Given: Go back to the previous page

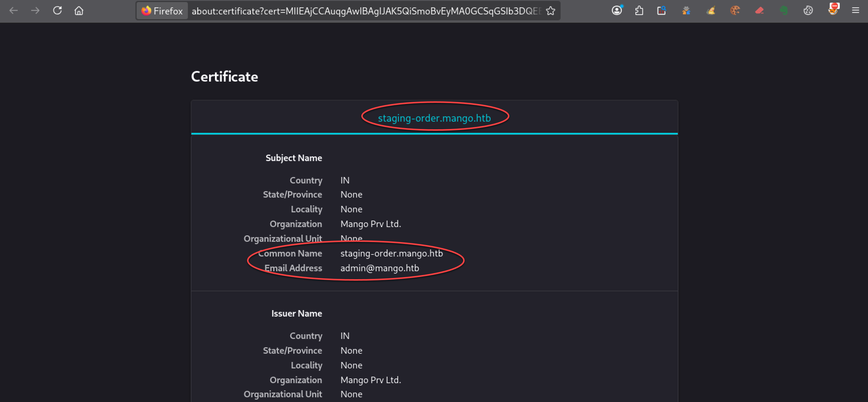Looking at the screenshot, I should pos(14,11).
